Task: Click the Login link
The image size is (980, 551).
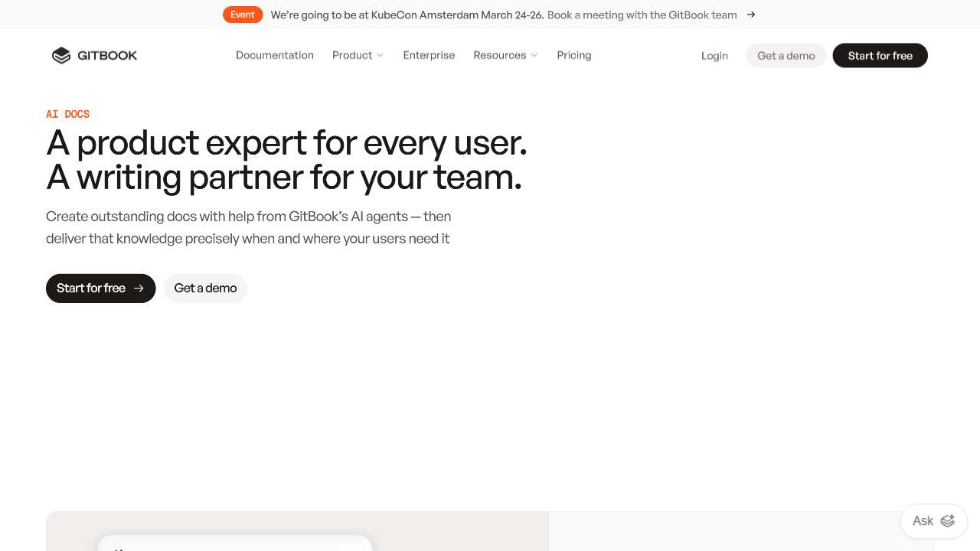Action: [714, 56]
